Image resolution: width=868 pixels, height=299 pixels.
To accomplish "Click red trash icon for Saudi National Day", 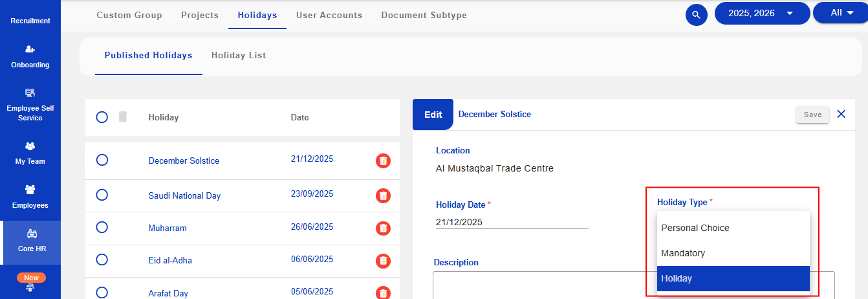I will [x=383, y=195].
